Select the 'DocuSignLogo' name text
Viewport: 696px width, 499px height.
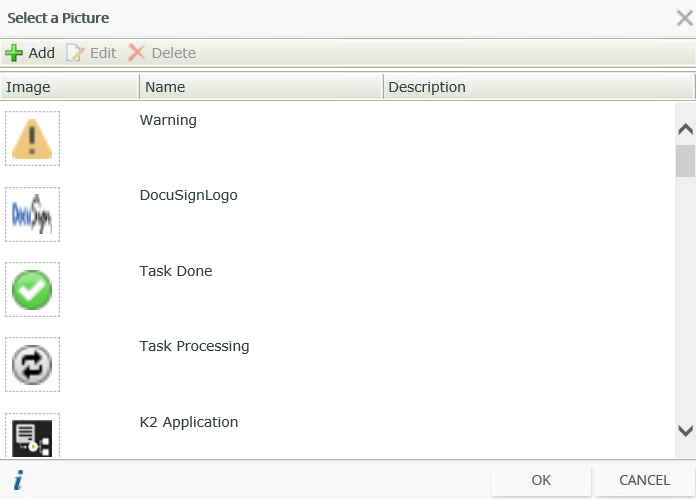pos(189,195)
